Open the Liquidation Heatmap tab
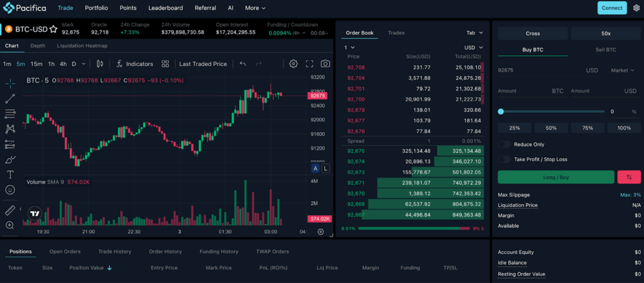This screenshot has height=283, width=644. [x=82, y=45]
